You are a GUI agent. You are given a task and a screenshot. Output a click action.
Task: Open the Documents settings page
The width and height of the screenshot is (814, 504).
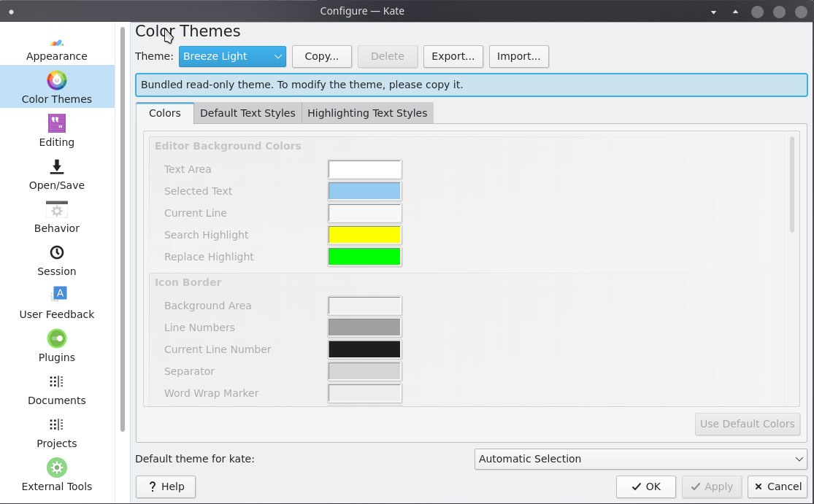point(57,389)
